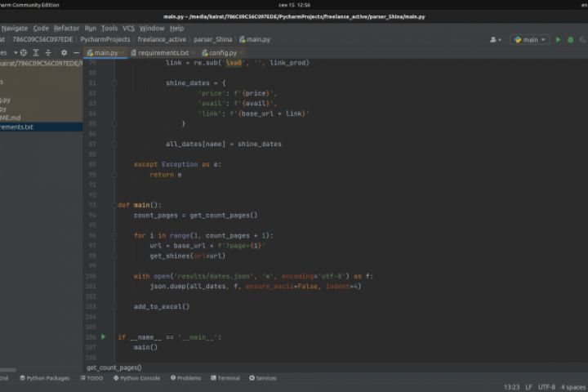Click the 4 spaces indent status entry

point(573,387)
